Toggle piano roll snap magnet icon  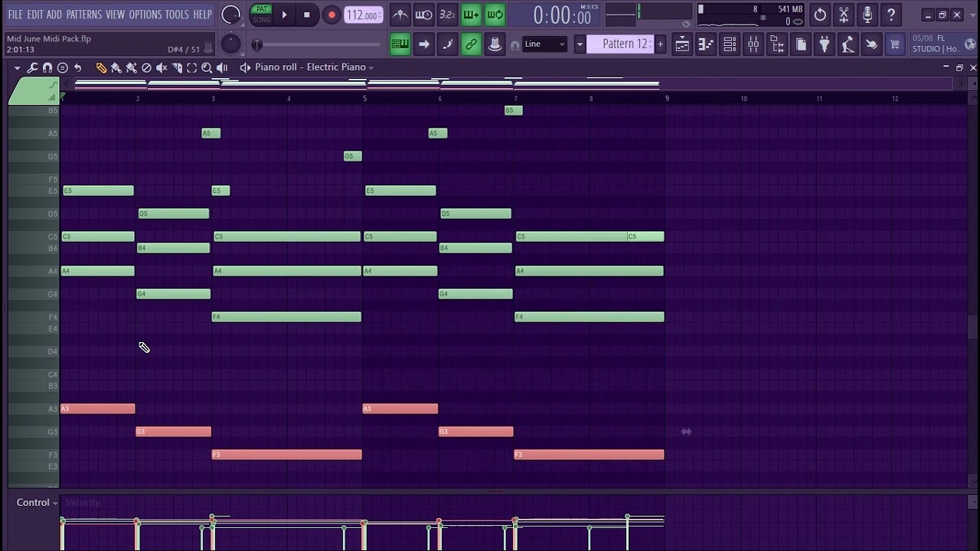click(x=47, y=67)
